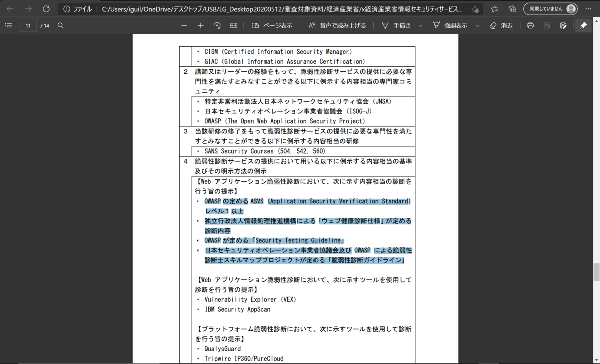Toggle fit to page width icon

coord(233,25)
